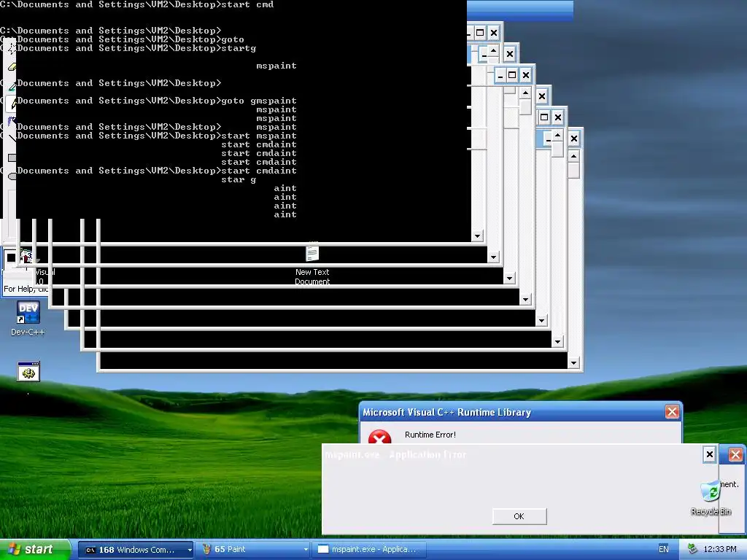Click the scrollbar thumb of the rearmost cascaded window
This screenshot has height=560, width=747.
click(x=573, y=170)
